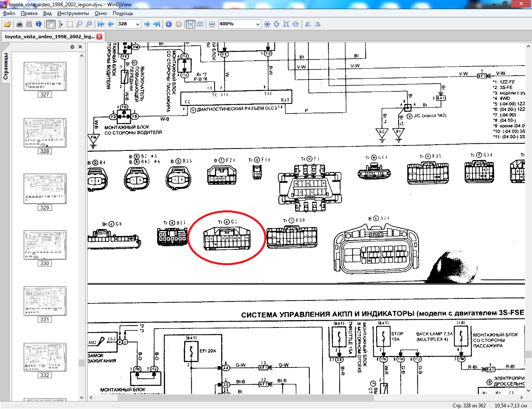The width and height of the screenshot is (532, 409).
Task: Rotate page right using toolbar icon
Action: pos(318,24)
